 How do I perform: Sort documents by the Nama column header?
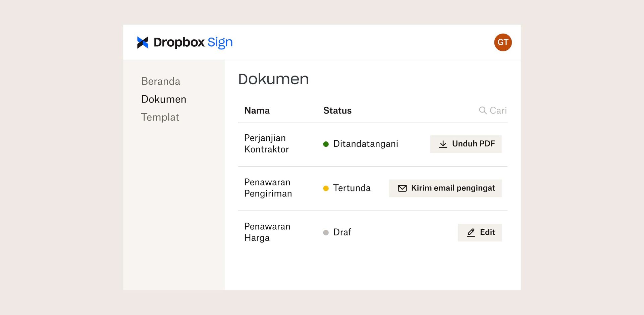point(257,110)
